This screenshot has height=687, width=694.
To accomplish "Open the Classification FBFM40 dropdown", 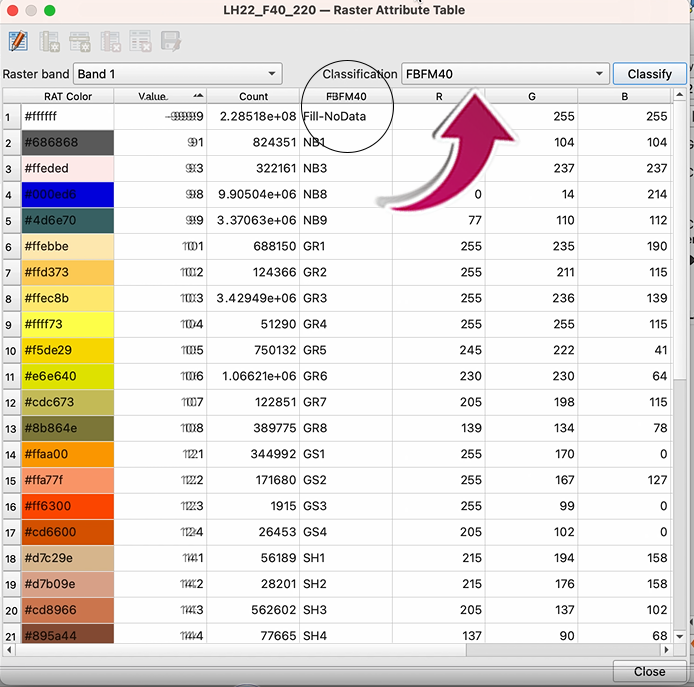I will point(504,74).
